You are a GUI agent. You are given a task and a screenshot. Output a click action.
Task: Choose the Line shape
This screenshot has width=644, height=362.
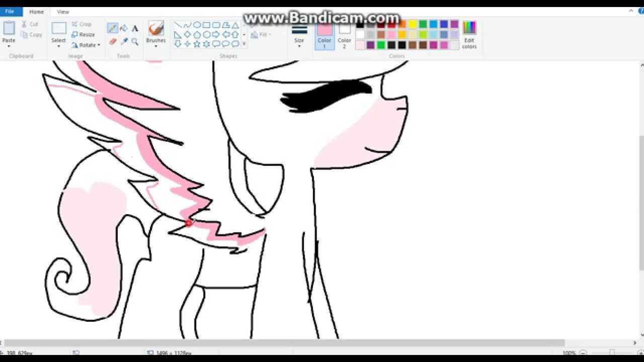pos(178,25)
